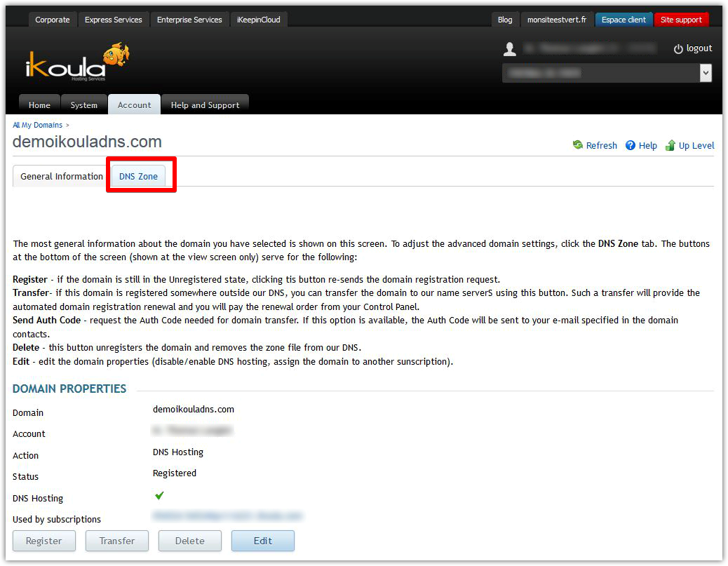The image size is (728, 566).
Task: Open the Enterprise Services section
Action: coord(189,19)
